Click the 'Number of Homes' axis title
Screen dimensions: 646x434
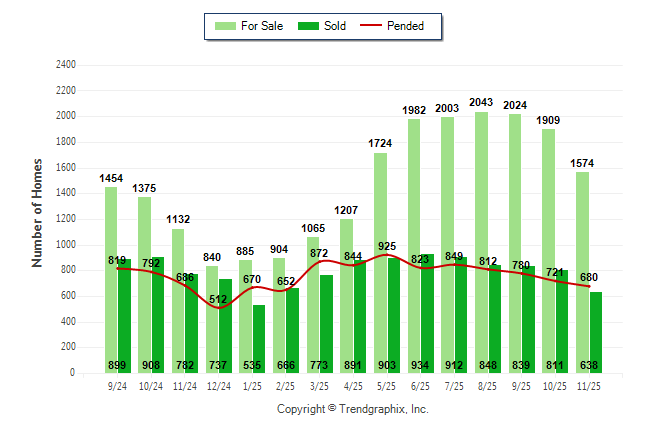pyautogui.click(x=38, y=212)
